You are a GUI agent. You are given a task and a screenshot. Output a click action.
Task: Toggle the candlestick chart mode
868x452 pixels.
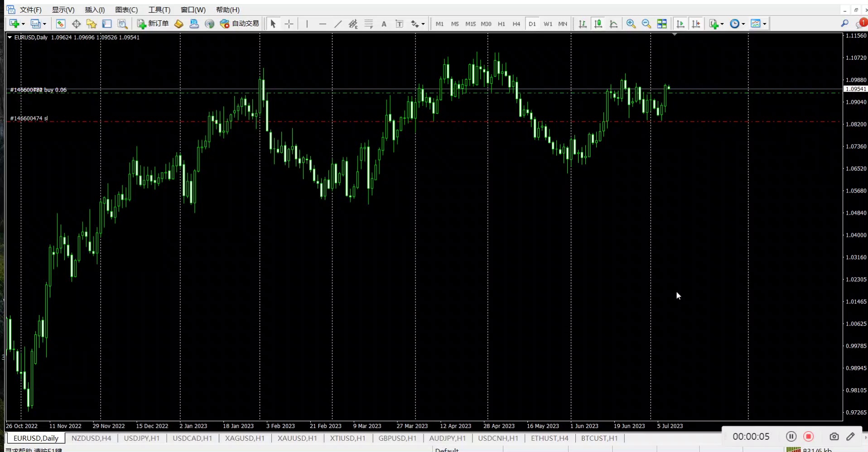click(598, 24)
